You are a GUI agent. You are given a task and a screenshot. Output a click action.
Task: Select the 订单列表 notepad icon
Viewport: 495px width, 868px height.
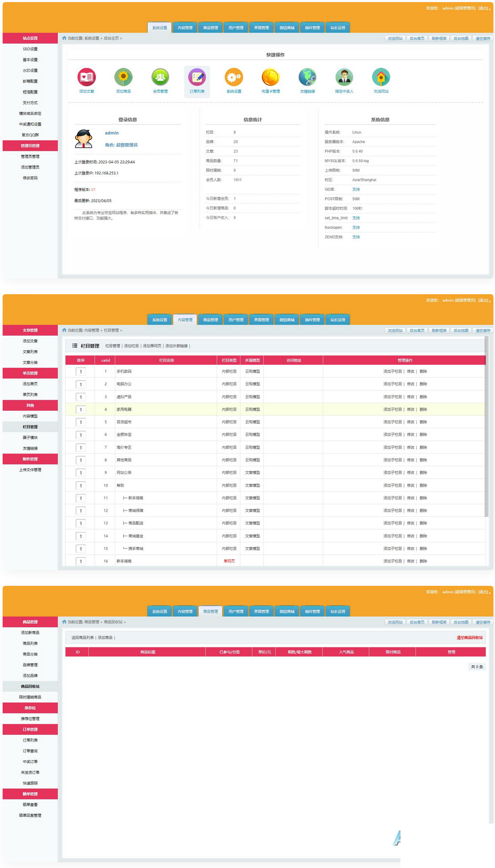pyautogui.click(x=197, y=77)
